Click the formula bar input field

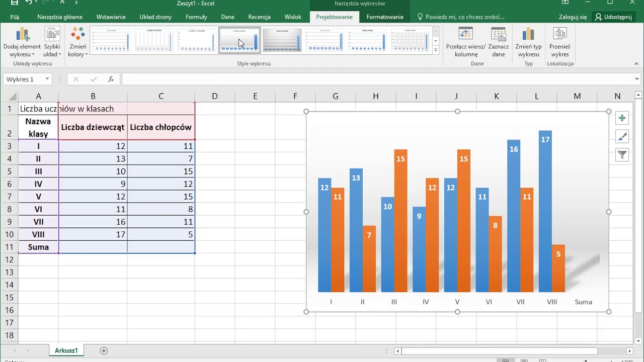coord(377,79)
